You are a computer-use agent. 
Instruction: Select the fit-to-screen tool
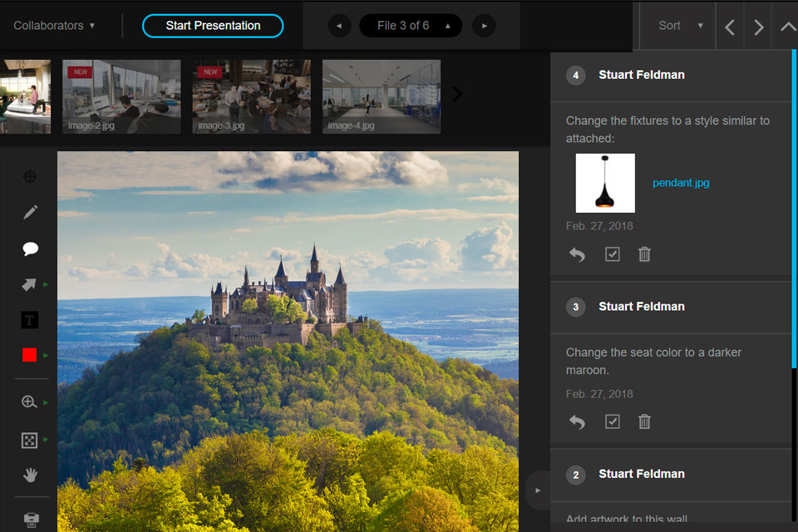tap(29, 440)
